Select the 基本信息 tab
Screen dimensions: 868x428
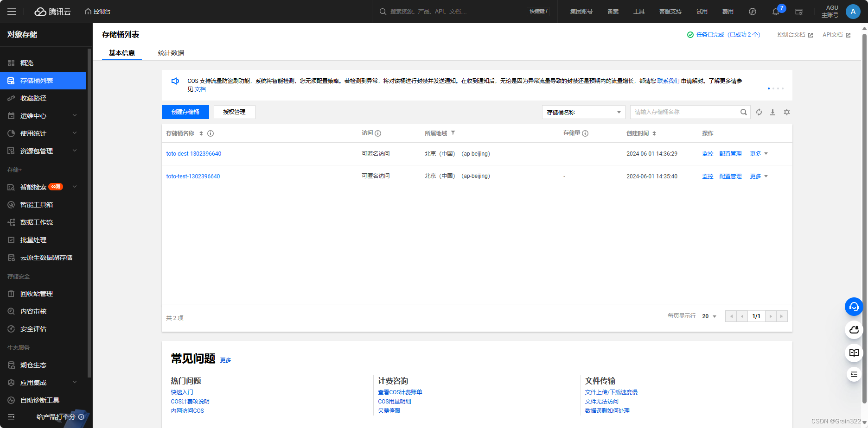point(122,53)
